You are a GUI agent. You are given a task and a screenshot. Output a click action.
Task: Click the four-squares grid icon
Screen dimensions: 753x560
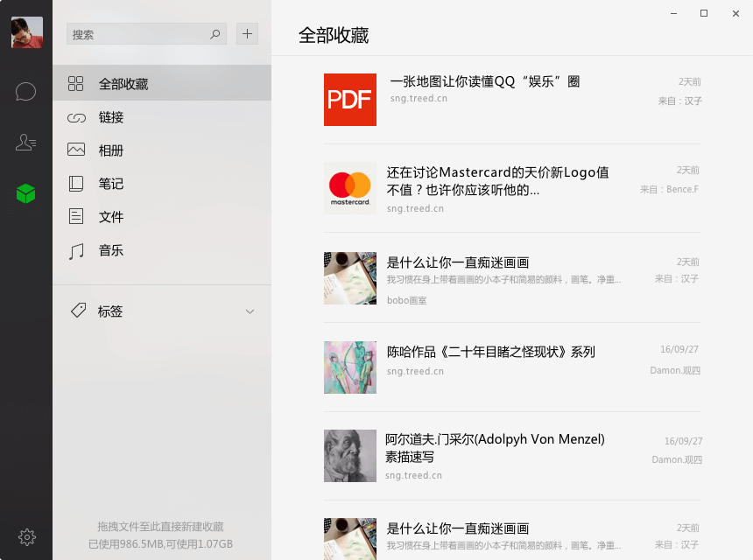76,83
